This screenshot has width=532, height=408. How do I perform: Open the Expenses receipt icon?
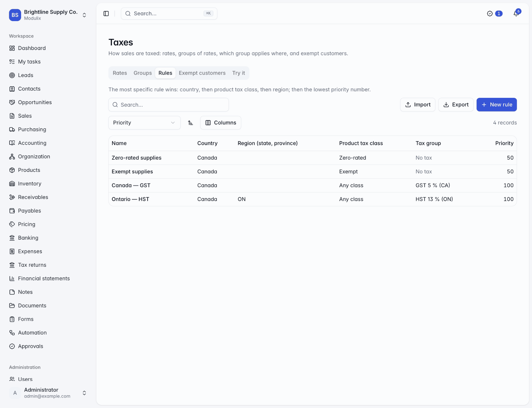point(12,251)
